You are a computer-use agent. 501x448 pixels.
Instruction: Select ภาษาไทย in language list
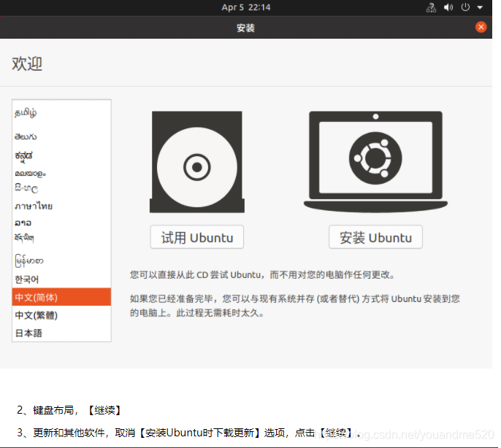61,206
